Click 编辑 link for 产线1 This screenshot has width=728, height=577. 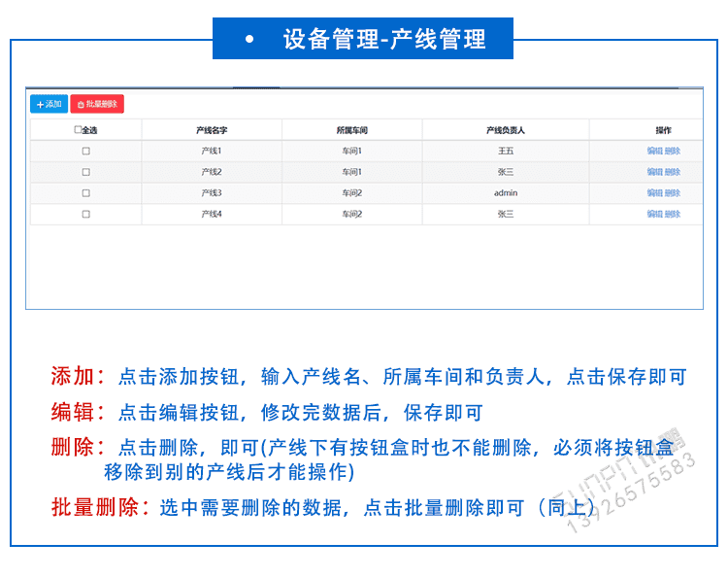[x=655, y=152]
